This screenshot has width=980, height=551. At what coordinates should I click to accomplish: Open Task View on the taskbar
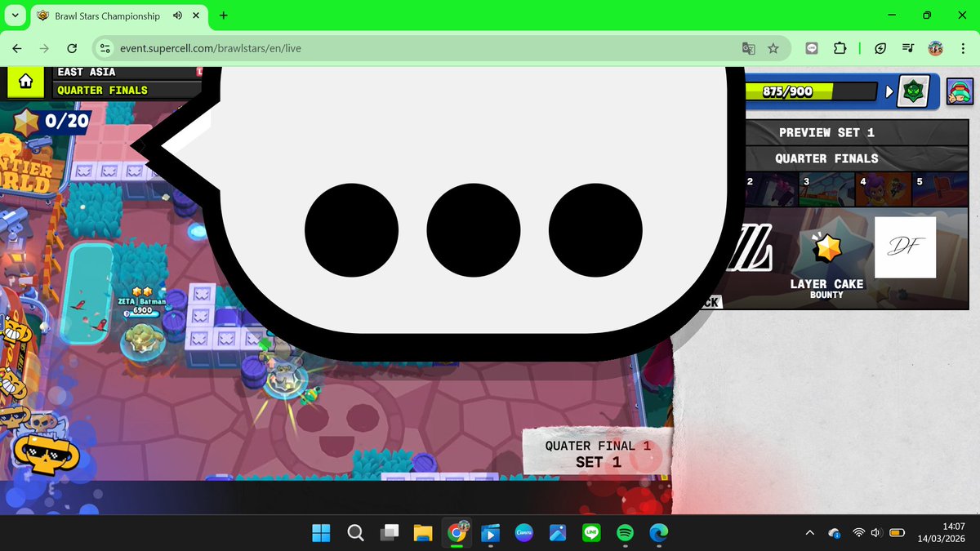pos(390,533)
